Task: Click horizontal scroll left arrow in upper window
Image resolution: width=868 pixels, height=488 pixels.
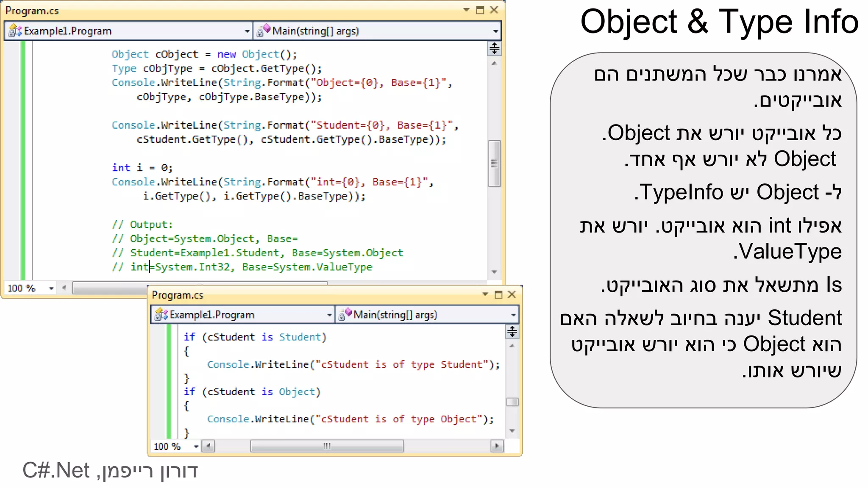Action: [x=64, y=288]
